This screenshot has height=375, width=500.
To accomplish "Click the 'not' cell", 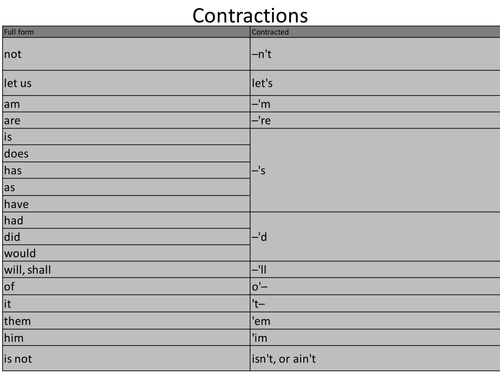I will point(126,54).
